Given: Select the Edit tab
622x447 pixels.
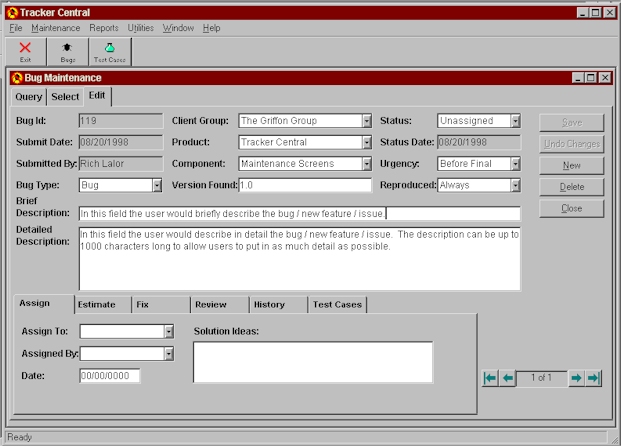Looking at the screenshot, I should click(97, 96).
